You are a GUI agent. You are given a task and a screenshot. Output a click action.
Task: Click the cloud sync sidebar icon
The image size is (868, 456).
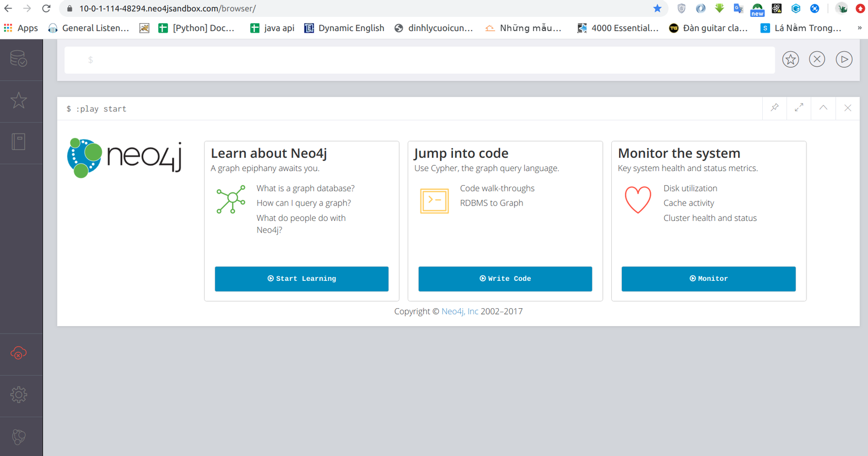point(19,353)
